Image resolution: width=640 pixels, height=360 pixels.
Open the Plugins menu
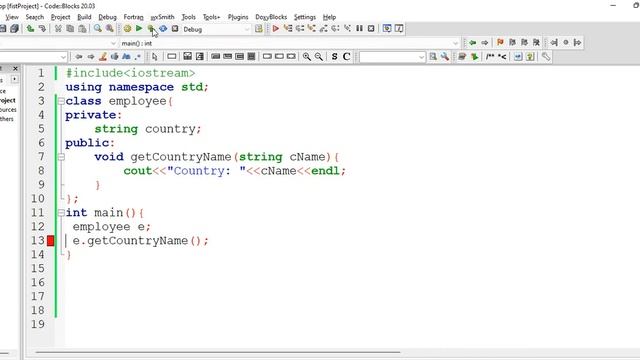(238, 17)
